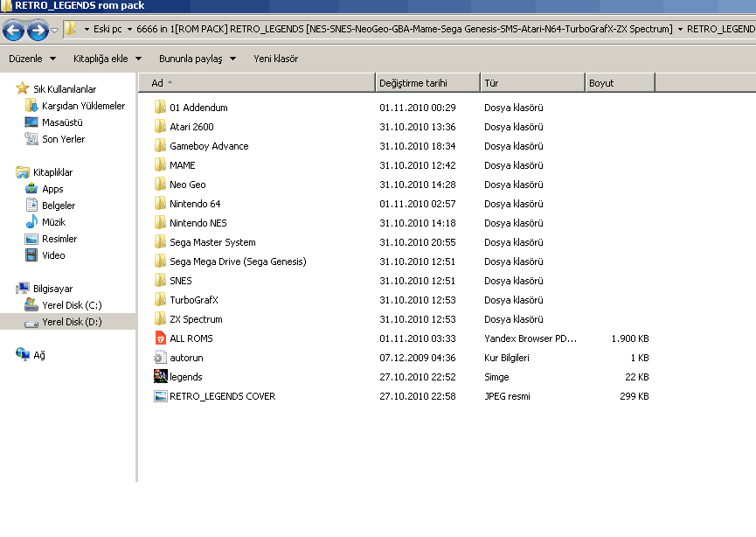Click the Sega Master System folder icon
Image resolution: width=756 pixels, height=537 pixels.
click(160, 242)
